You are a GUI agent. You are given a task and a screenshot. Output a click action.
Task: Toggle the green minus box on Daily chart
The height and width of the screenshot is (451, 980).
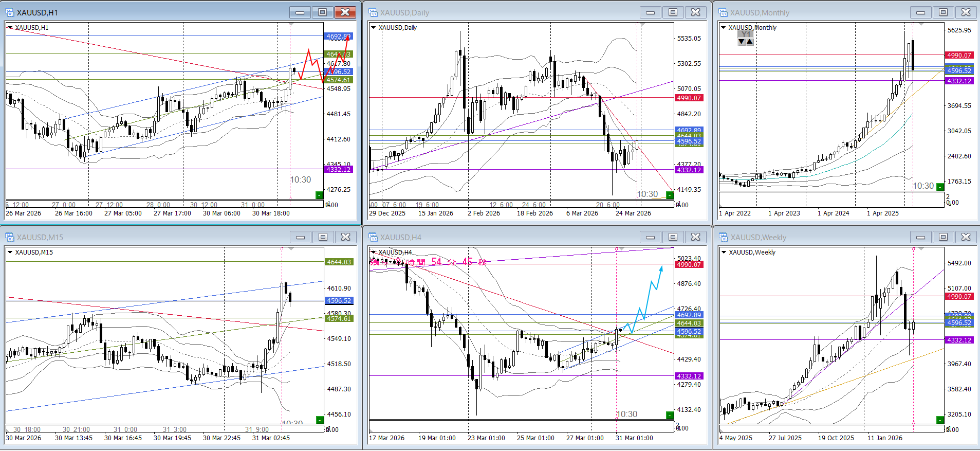click(x=670, y=195)
